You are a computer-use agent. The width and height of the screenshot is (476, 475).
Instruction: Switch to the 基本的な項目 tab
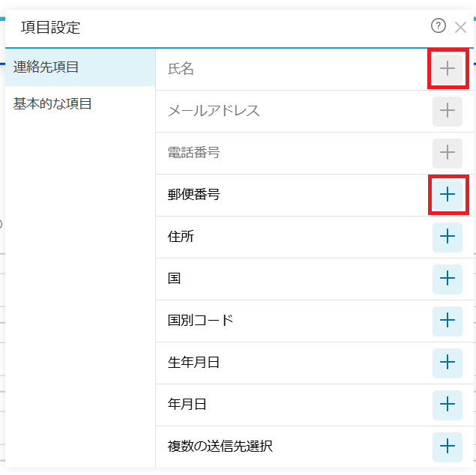click(52, 104)
